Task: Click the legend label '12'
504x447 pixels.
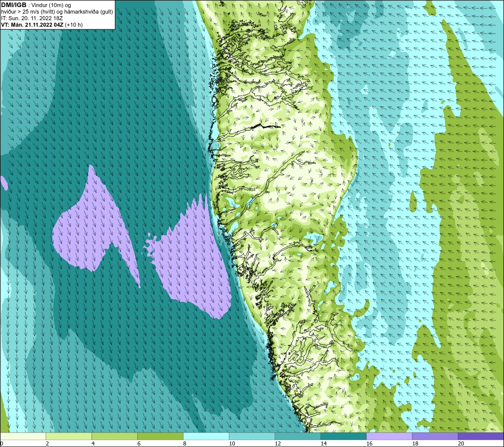Action: [277, 443]
